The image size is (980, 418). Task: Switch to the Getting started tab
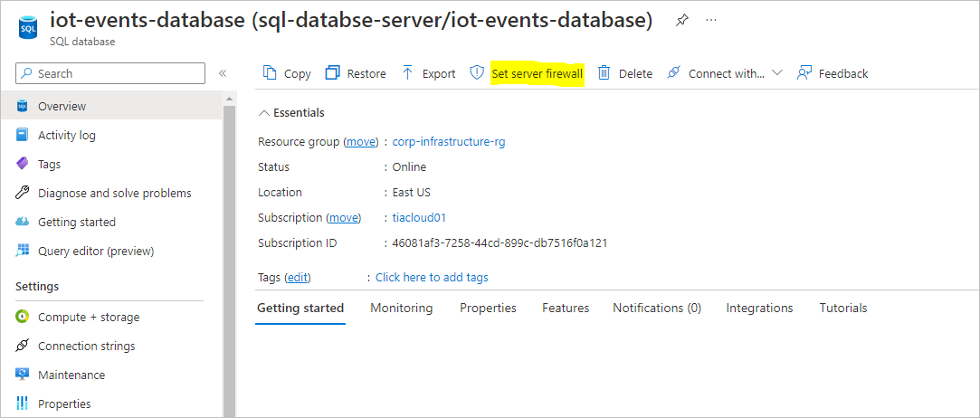[x=300, y=308]
